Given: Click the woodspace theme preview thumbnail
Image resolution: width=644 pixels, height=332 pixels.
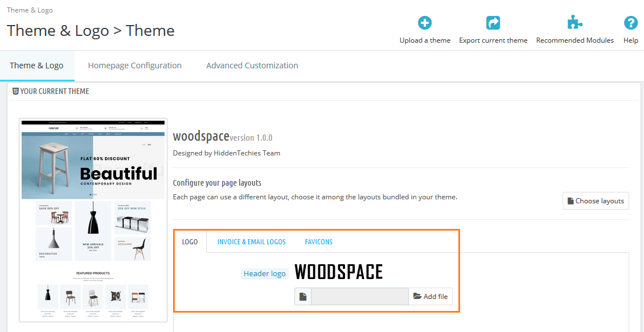Looking at the screenshot, I should [93, 219].
